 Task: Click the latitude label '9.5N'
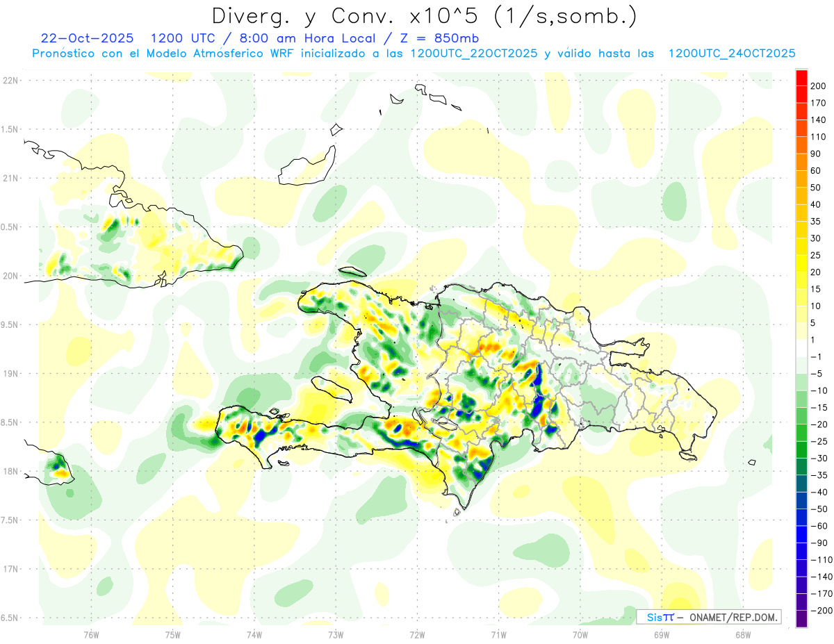(x=10, y=325)
